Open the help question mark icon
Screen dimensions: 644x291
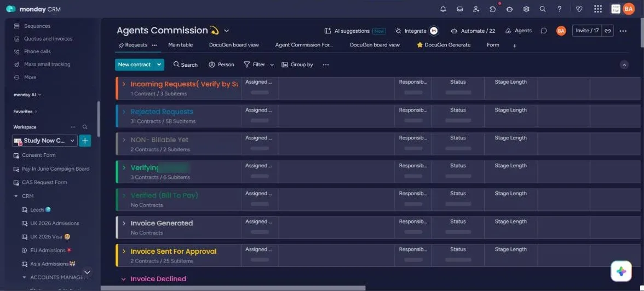coord(560,9)
